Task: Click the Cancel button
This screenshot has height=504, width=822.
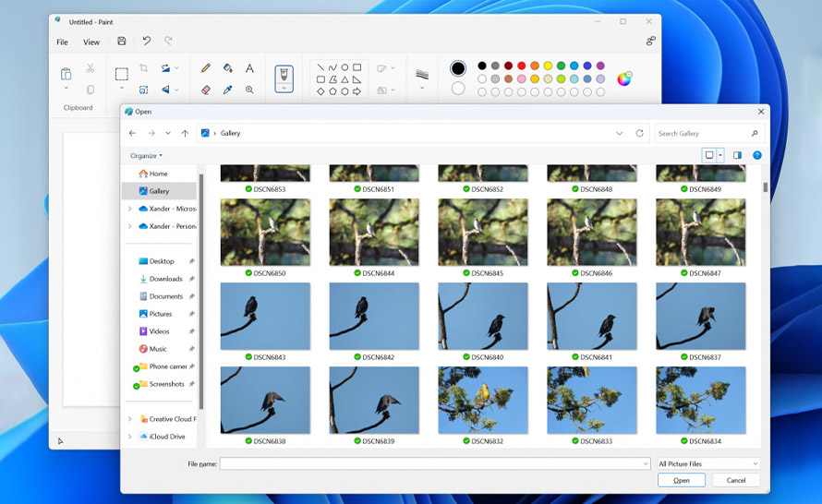Action: click(x=736, y=480)
